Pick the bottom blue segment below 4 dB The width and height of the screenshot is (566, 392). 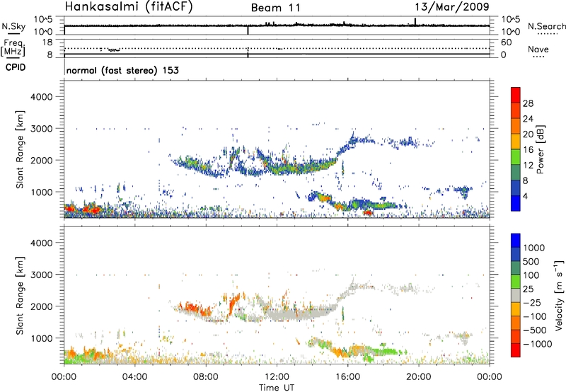(516, 203)
